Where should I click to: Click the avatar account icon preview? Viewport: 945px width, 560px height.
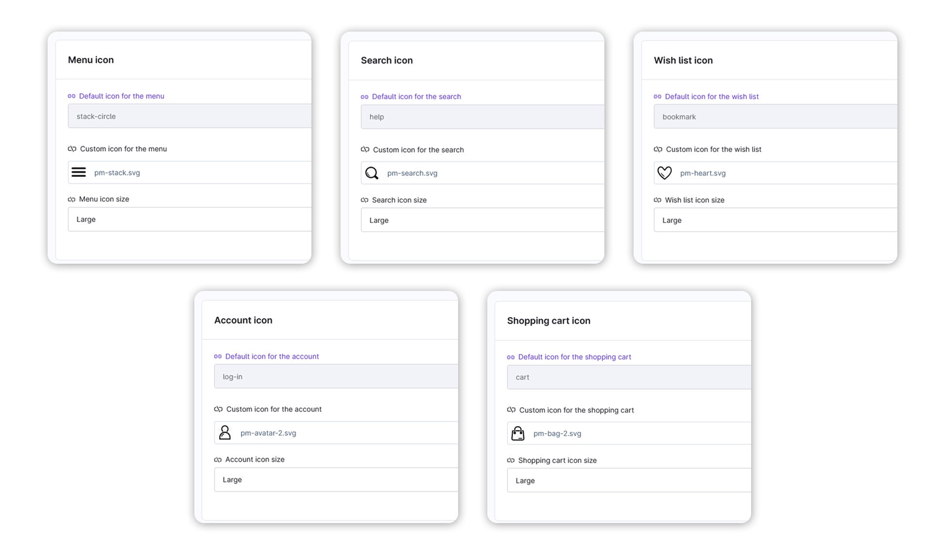(225, 433)
